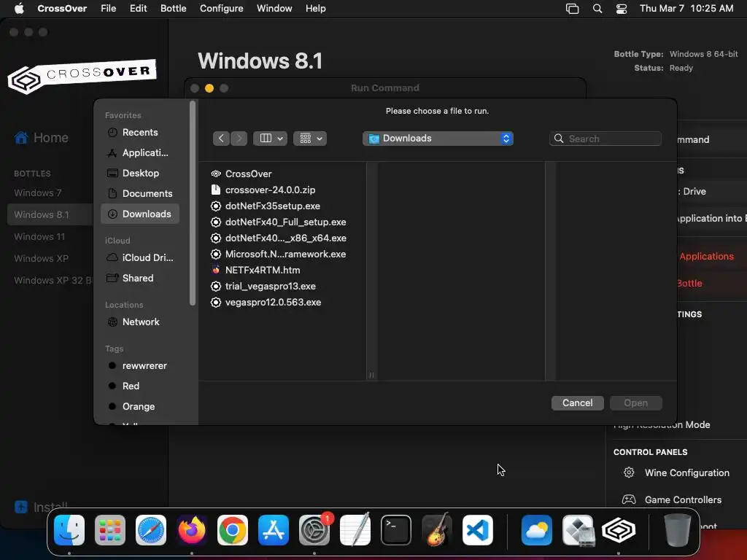The height and width of the screenshot is (560, 747).
Task: Open TextEdit from the Dock
Action: [355, 530]
